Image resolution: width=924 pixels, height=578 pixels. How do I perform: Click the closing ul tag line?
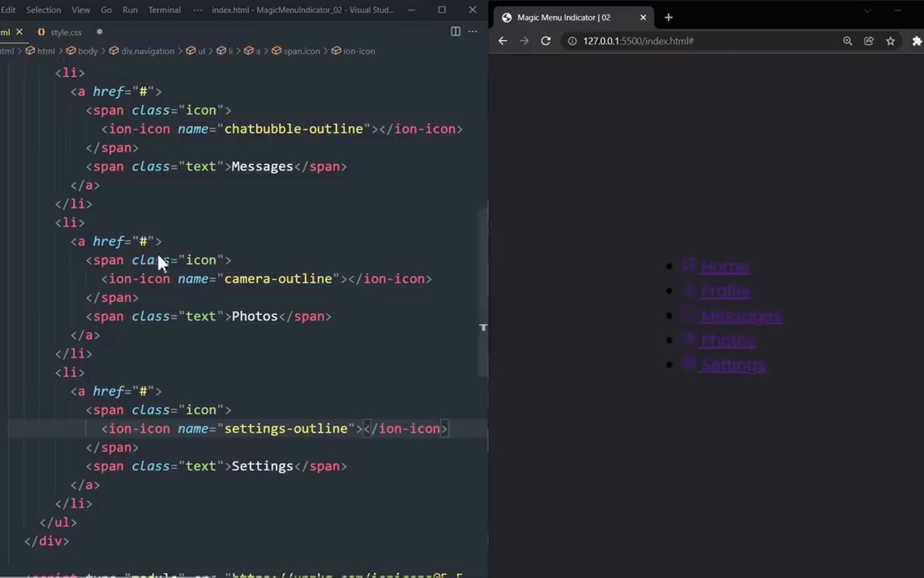(x=58, y=522)
